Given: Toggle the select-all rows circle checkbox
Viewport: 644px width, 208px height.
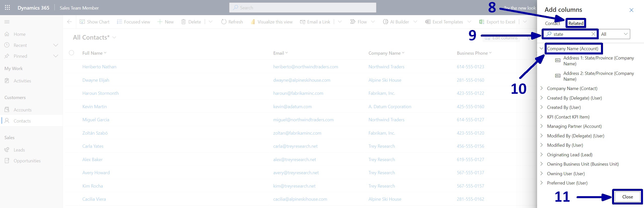Looking at the screenshot, I should [71, 53].
